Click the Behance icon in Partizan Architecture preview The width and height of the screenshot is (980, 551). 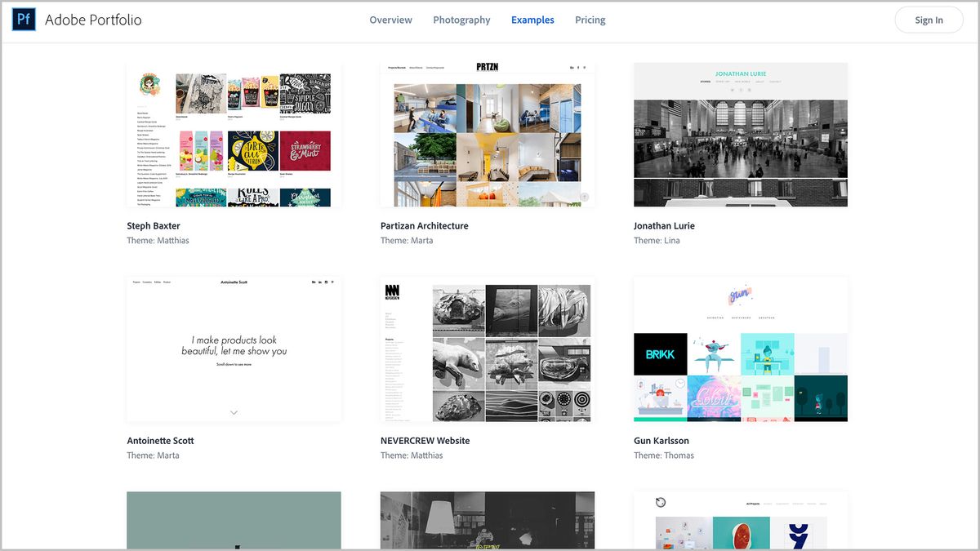(572, 67)
